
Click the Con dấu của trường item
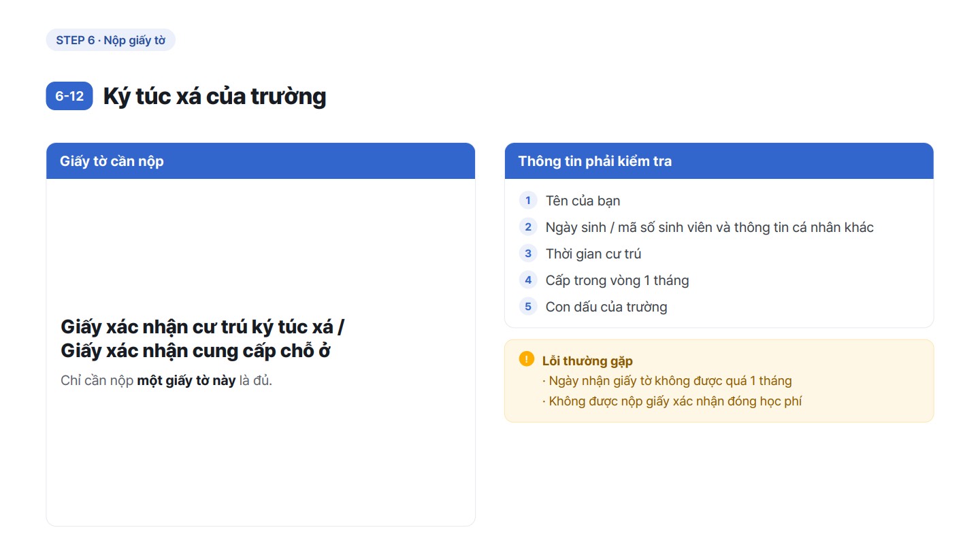pyautogui.click(x=606, y=307)
